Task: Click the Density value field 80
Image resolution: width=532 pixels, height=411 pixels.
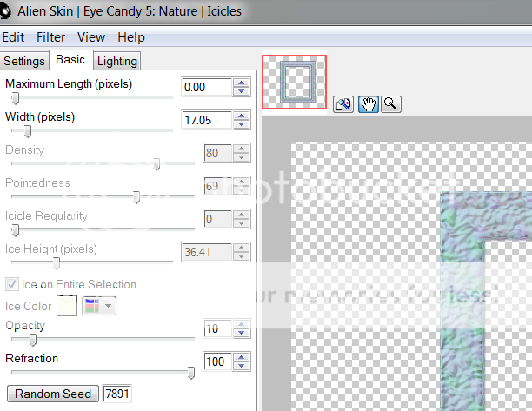Action: [218, 153]
